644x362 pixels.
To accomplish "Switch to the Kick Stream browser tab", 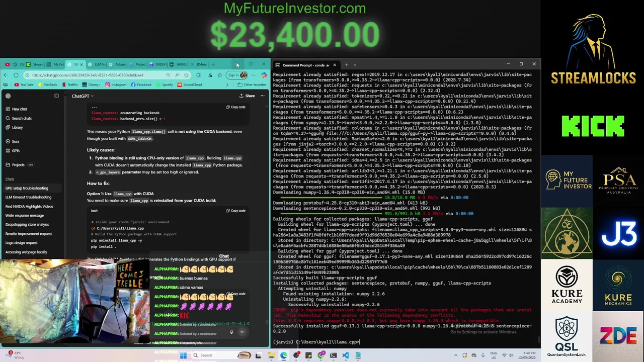I will [34, 64].
